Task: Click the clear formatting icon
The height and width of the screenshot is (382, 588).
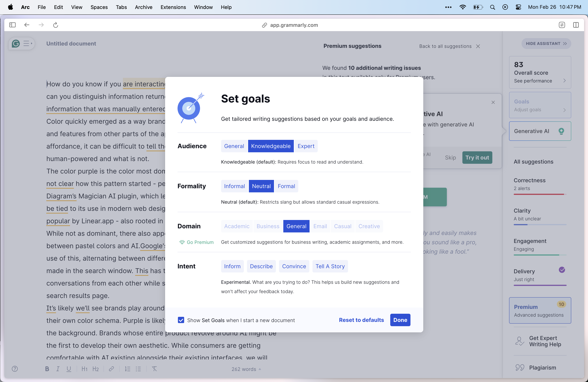Action: tap(154, 369)
